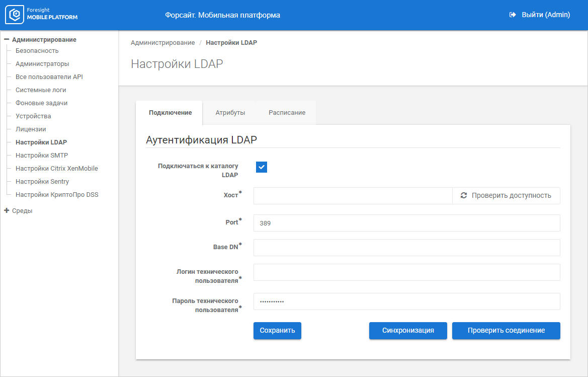Select the Подключение tab
The height and width of the screenshot is (377, 588).
pyautogui.click(x=170, y=113)
